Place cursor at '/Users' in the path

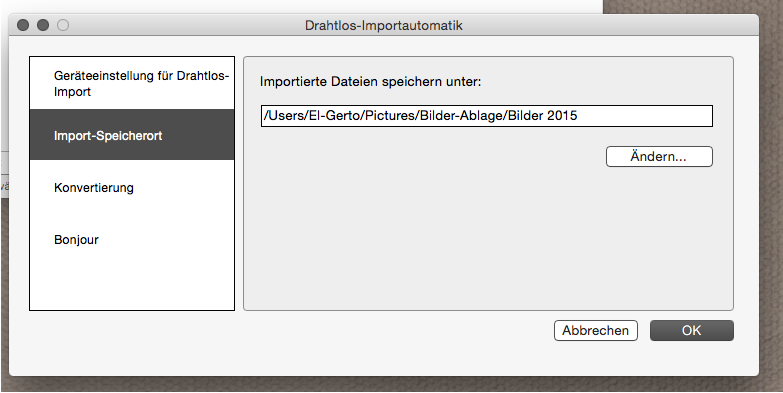[281, 116]
